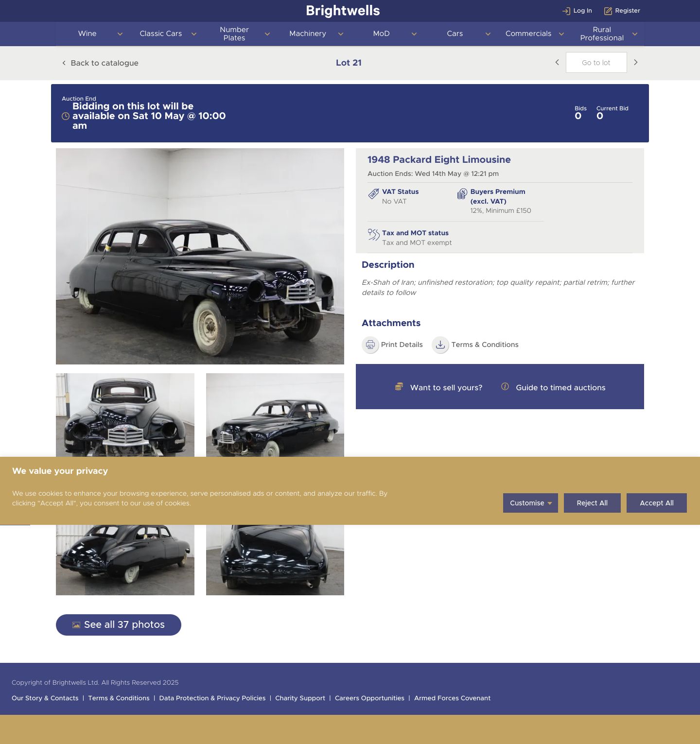Open the Number Plates menu item

234,34
